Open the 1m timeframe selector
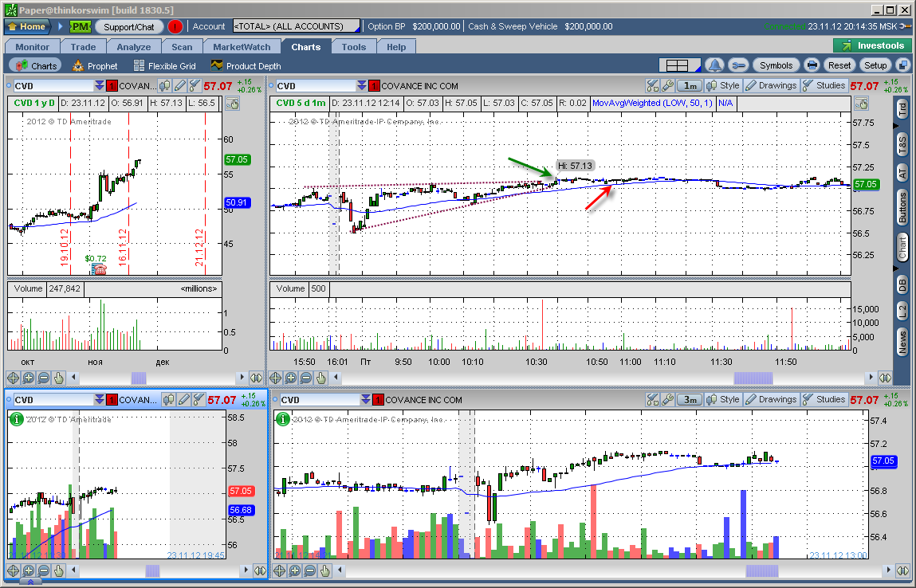 (x=690, y=86)
